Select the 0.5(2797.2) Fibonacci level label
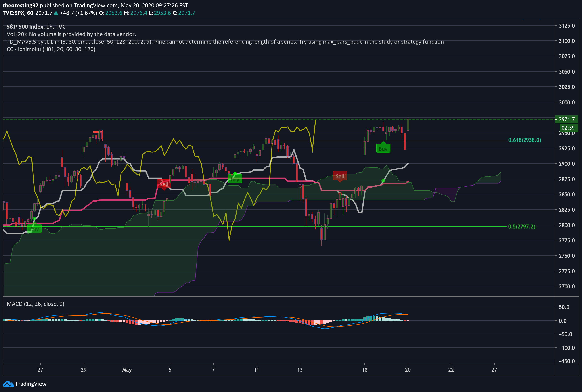582x392 pixels. pyautogui.click(x=522, y=227)
